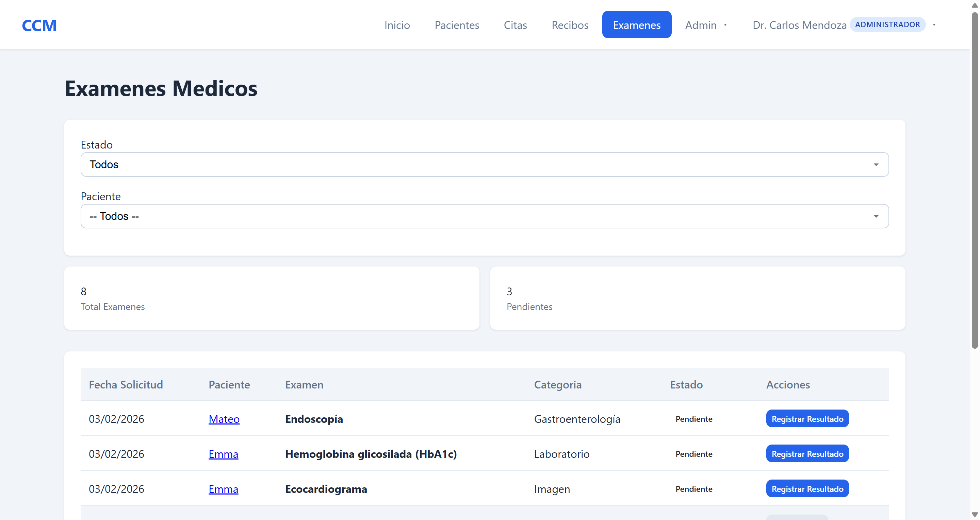
Task: Navigate to Citas
Action: click(515, 25)
